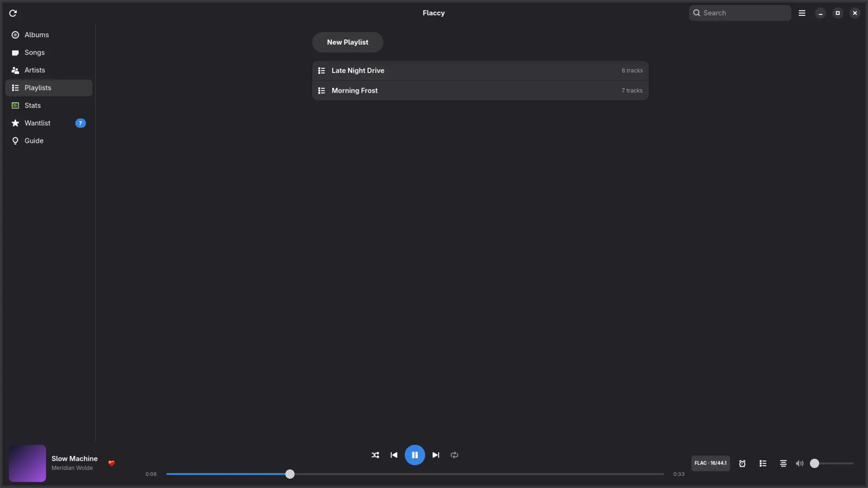Close the Flaccy window
The image size is (868, 488).
(x=855, y=13)
